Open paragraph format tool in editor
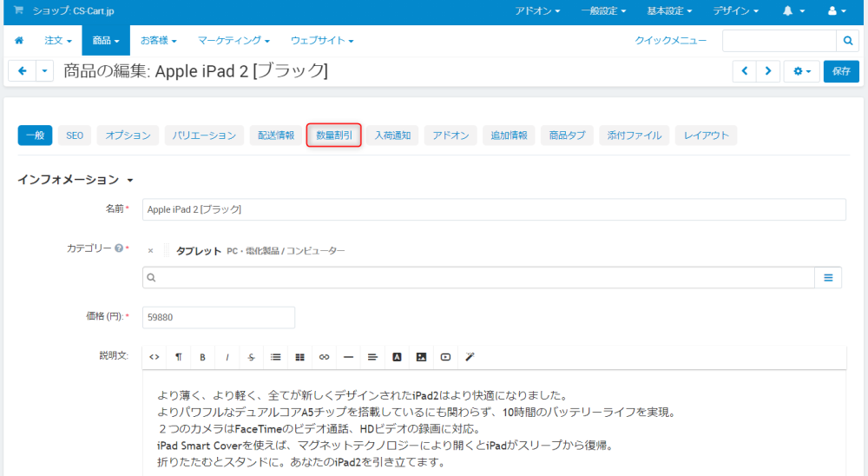868x476 pixels. pos(178,357)
